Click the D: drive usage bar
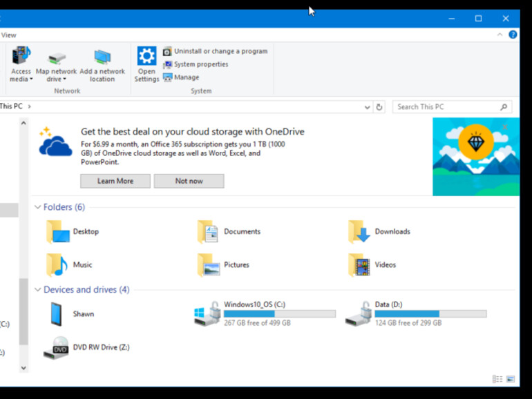Viewport: 532px width, 399px height. (x=430, y=314)
